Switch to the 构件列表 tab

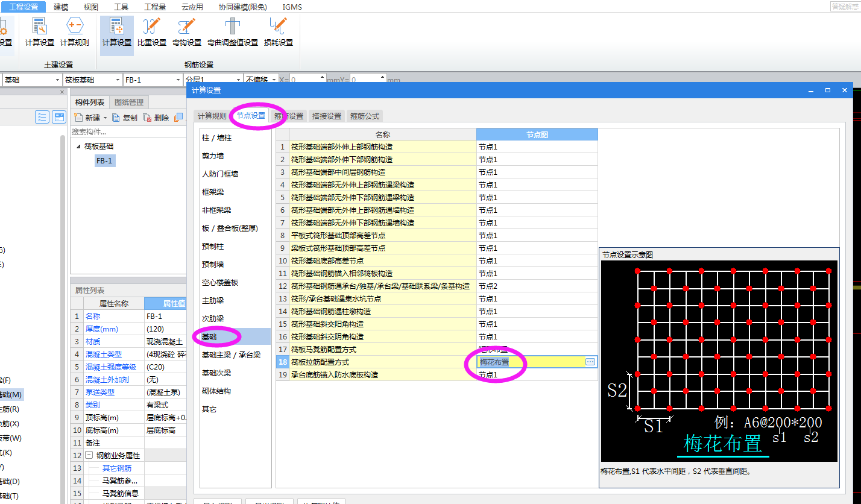tap(90, 102)
